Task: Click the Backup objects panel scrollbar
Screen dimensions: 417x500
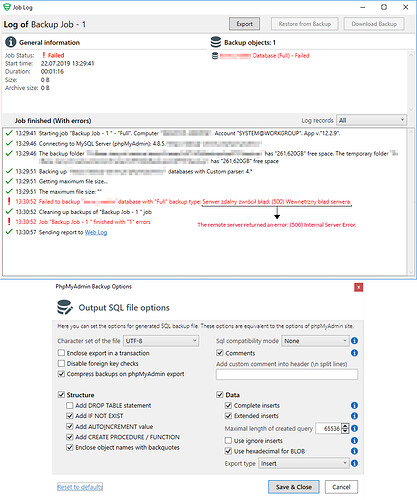Action: point(411,82)
